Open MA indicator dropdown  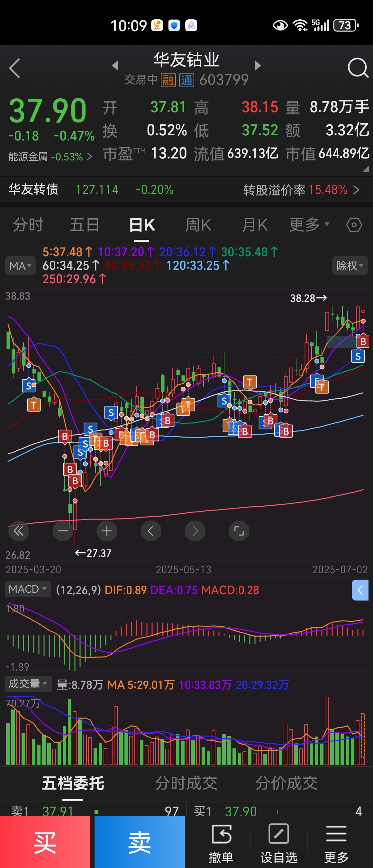click(20, 266)
